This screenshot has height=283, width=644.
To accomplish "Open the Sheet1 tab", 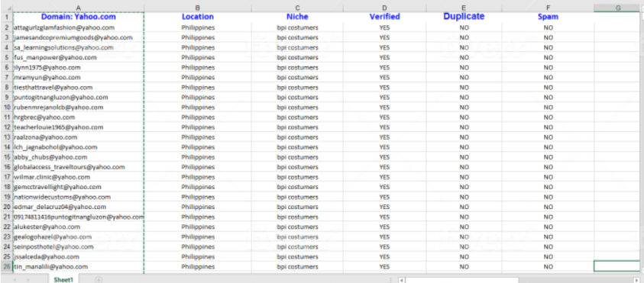I will pyautogui.click(x=63, y=280).
